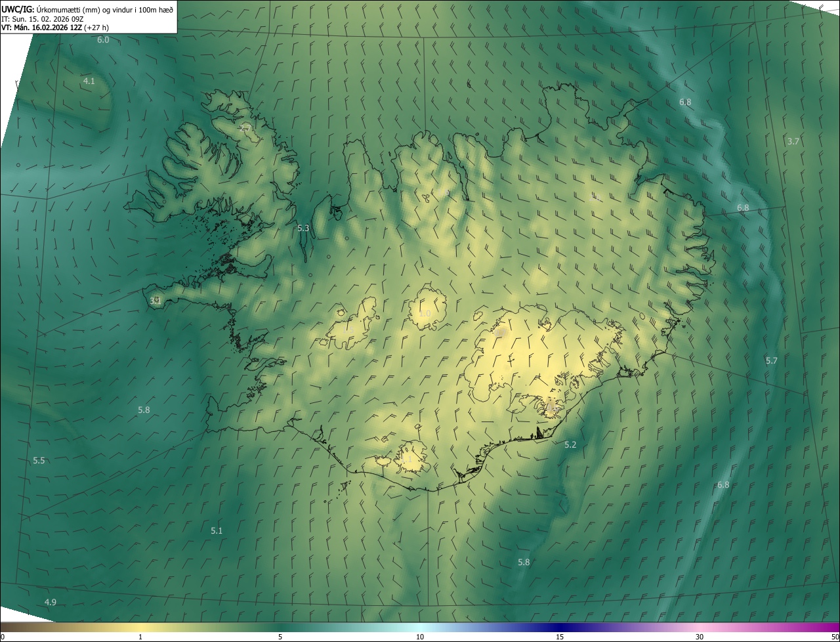Click the '50' tick on the colour scale
This screenshot has height=642, width=840.
(835, 637)
